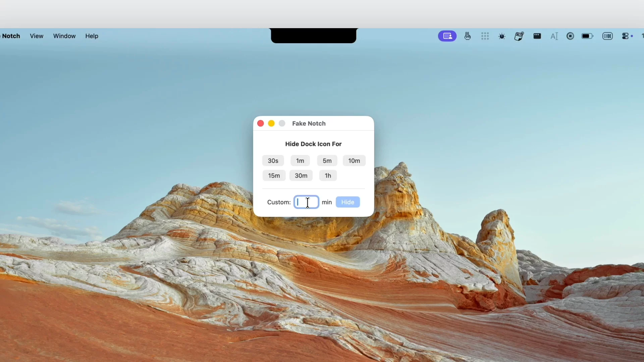Open the clipboard manager menu bar icon
The height and width of the screenshot is (362, 644).
519,36
